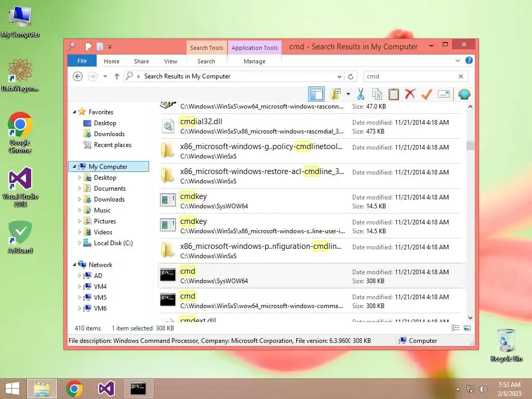Viewport: 532px width, 399px height.
Task: Click the Refresh button in address bar
Action: [351, 77]
